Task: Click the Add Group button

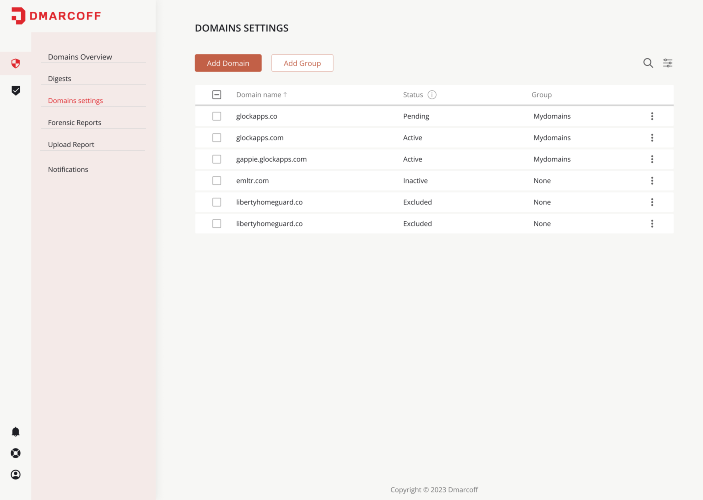Action: (302, 63)
